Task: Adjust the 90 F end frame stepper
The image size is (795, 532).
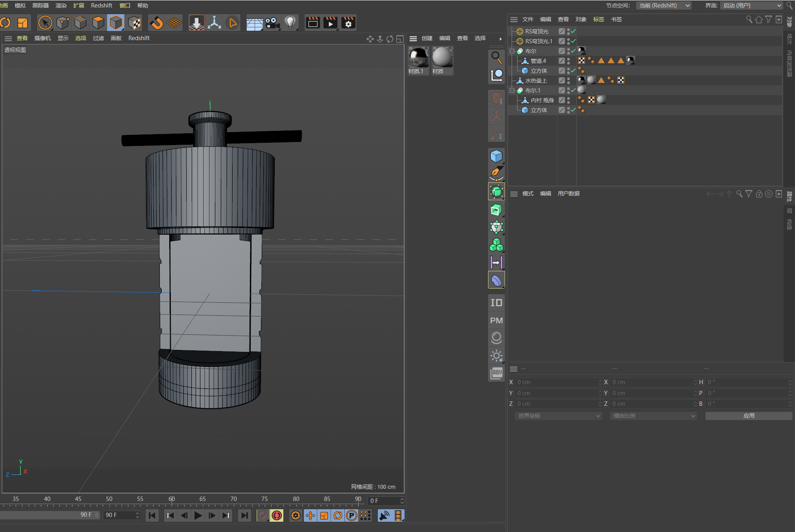Action: click(x=137, y=515)
